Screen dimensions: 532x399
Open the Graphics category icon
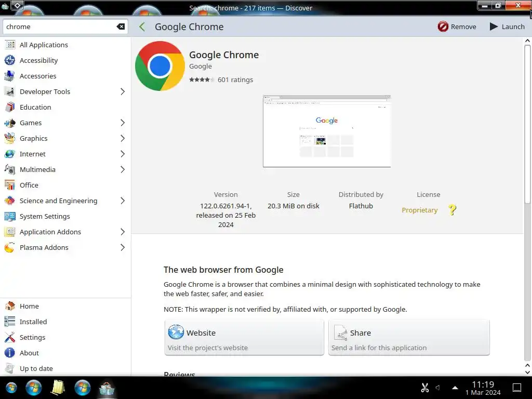(x=10, y=138)
